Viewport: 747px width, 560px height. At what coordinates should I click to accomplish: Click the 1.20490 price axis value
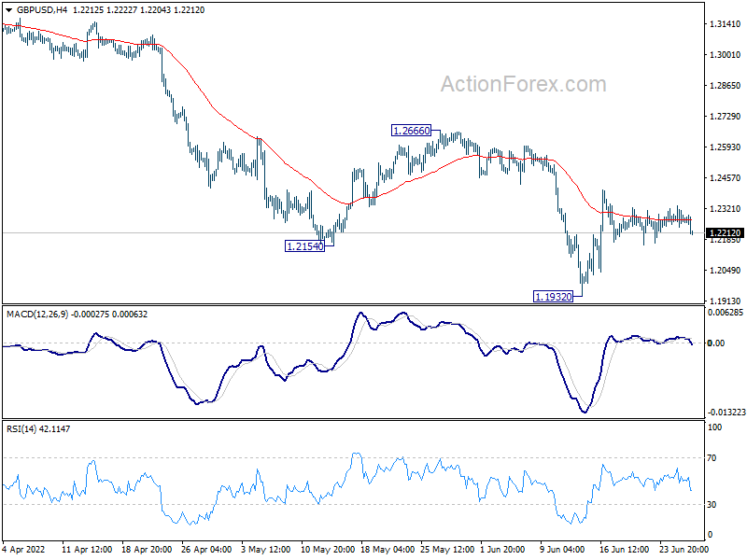726,271
